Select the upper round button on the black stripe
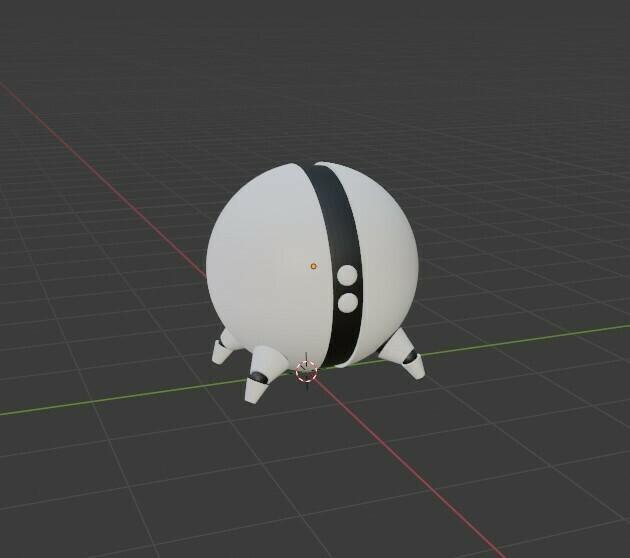630x558 pixels. tap(347, 276)
